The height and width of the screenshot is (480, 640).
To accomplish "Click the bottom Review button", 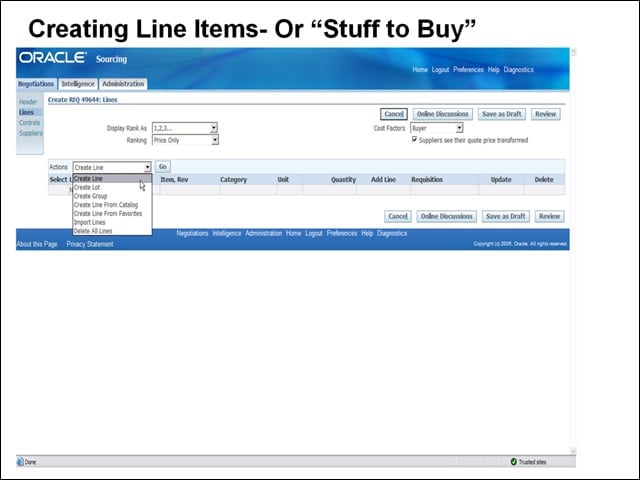I will [549, 216].
